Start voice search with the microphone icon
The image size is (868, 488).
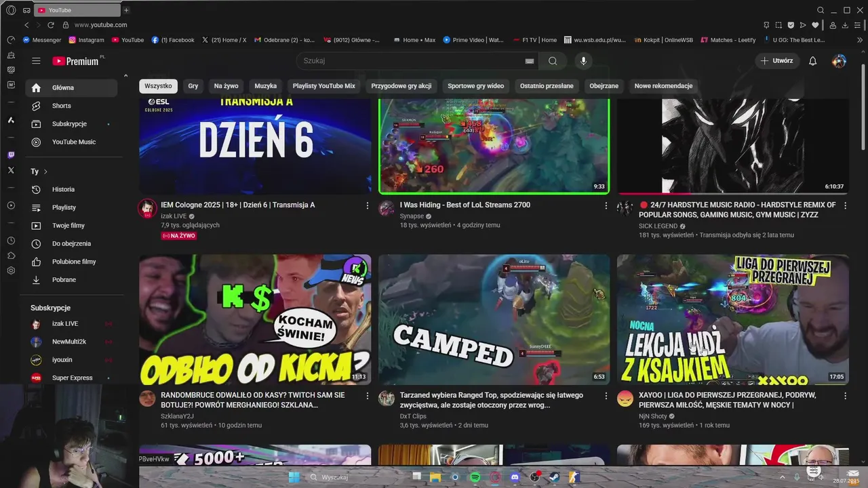[583, 61]
